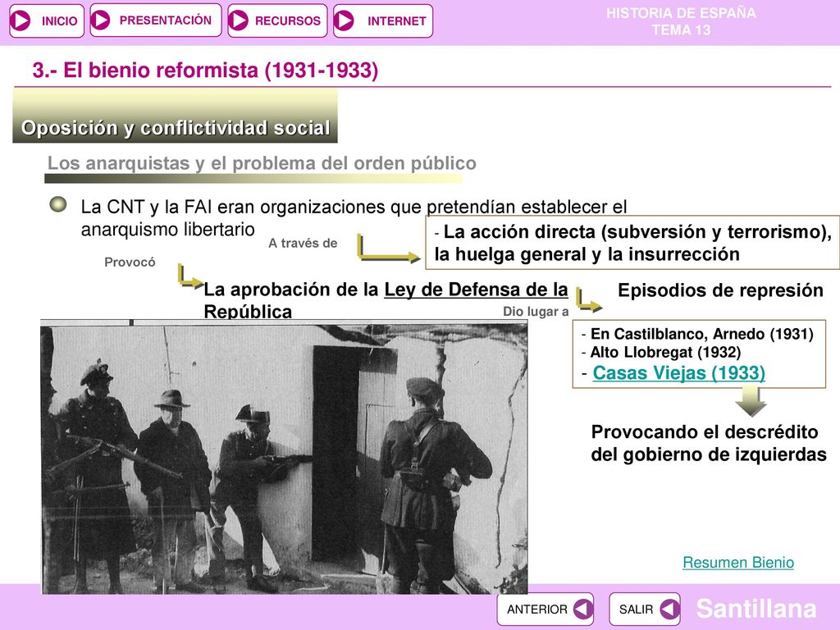Open the RECURSOS section label

[288, 21]
